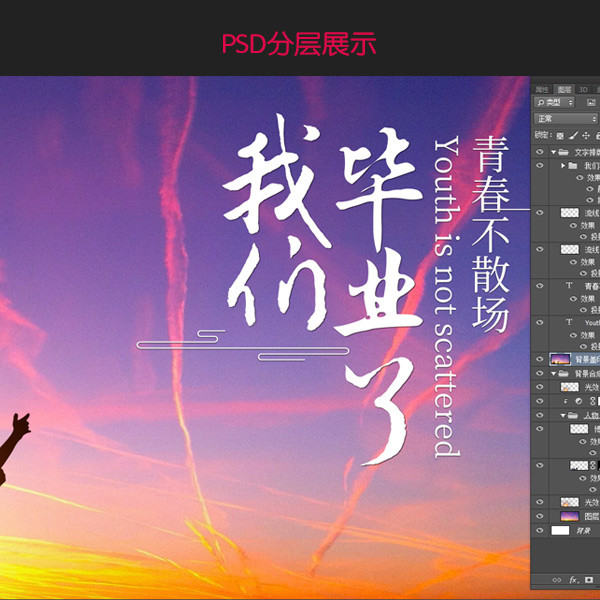Click the pixel layer filter icon

pyautogui.click(x=591, y=102)
